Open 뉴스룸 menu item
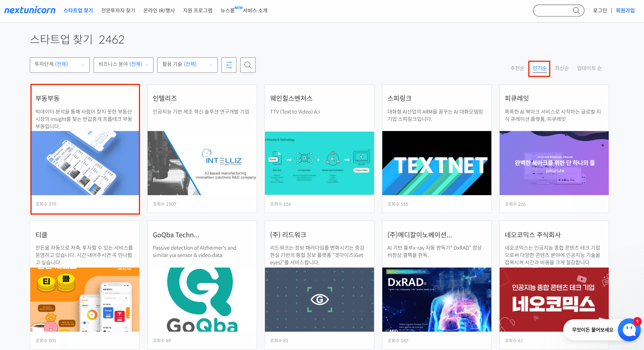This screenshot has height=350, width=644. click(228, 11)
